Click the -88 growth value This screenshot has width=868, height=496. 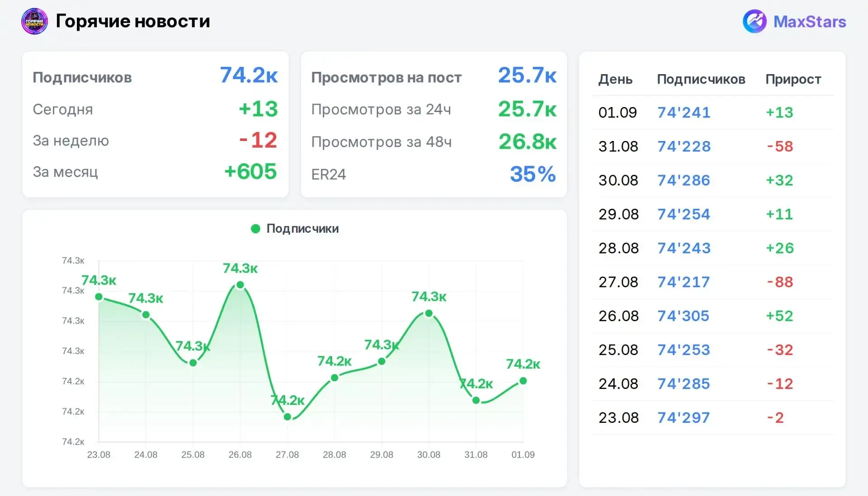(x=780, y=282)
